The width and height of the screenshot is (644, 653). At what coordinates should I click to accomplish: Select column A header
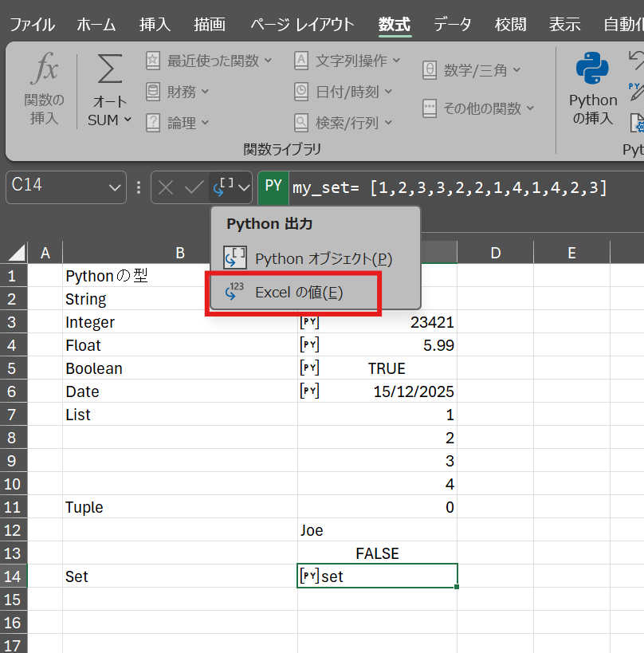tap(45, 253)
